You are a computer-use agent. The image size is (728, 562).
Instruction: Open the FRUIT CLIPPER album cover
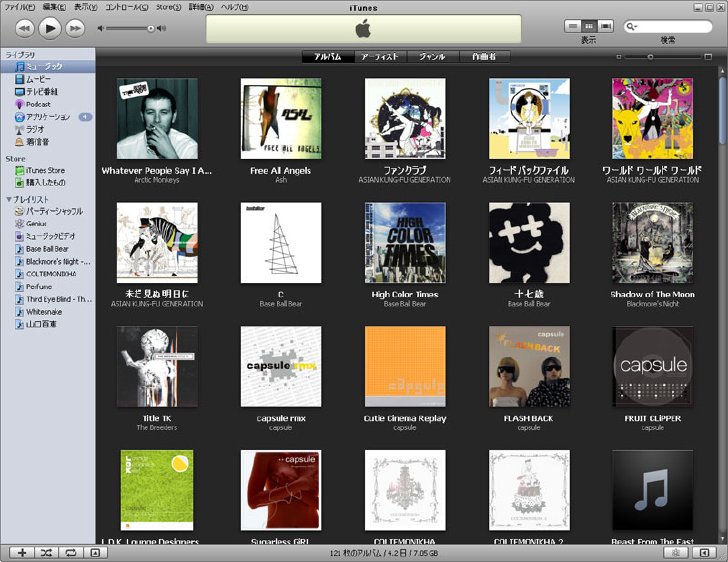(652, 366)
